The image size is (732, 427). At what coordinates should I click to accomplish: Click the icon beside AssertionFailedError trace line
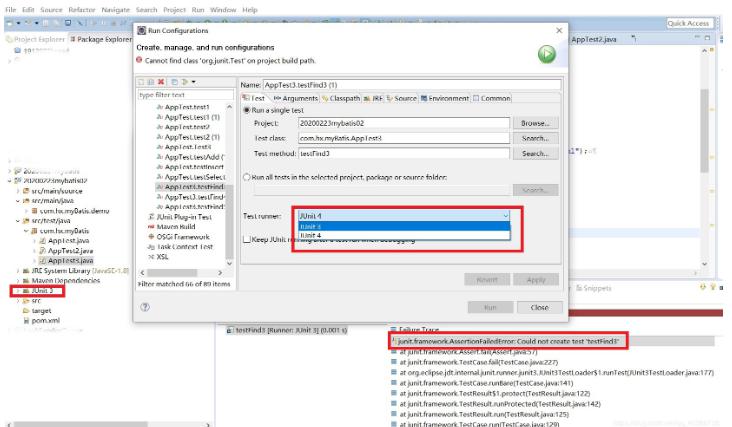coord(394,341)
